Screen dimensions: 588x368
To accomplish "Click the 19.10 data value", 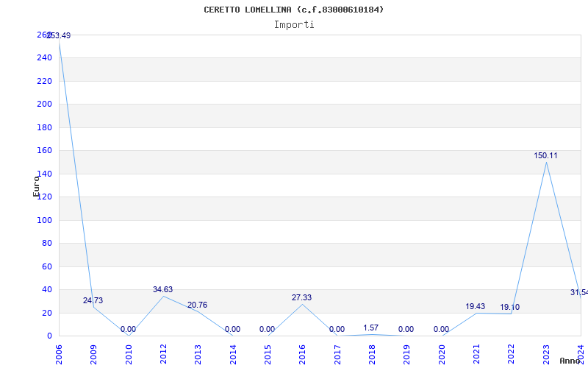I will point(510,308).
